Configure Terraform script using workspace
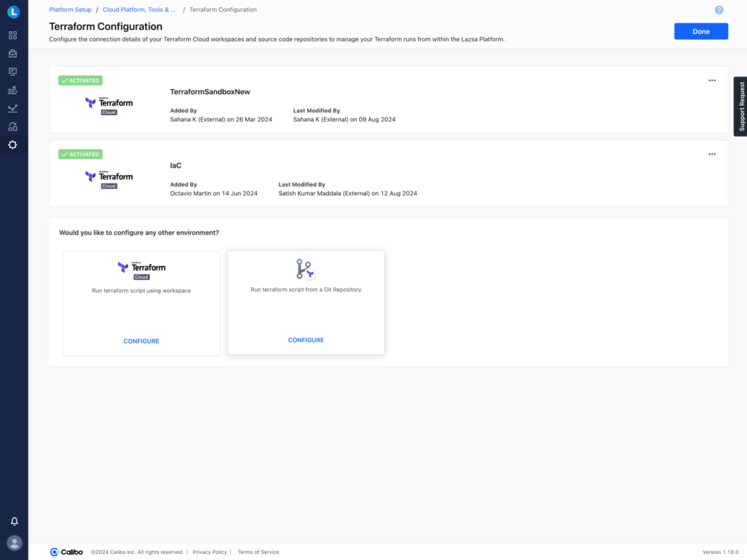747x560 pixels. [142, 341]
